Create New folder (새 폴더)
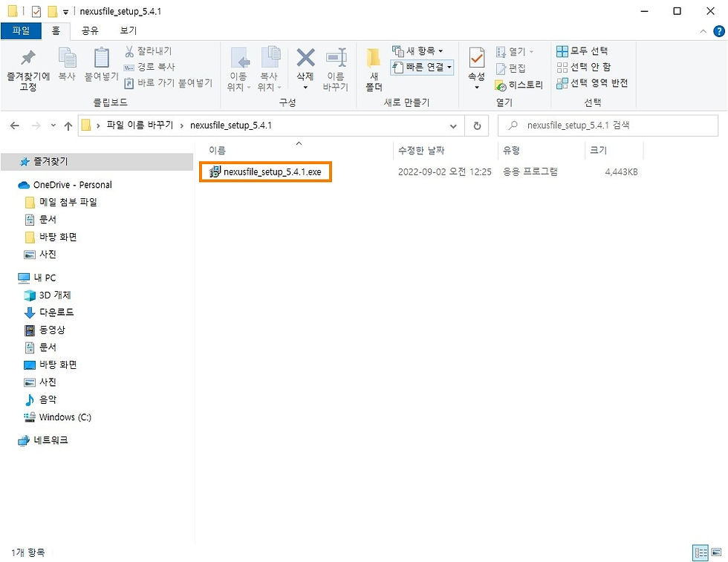Viewport: 728px width, 562px height. (x=374, y=69)
